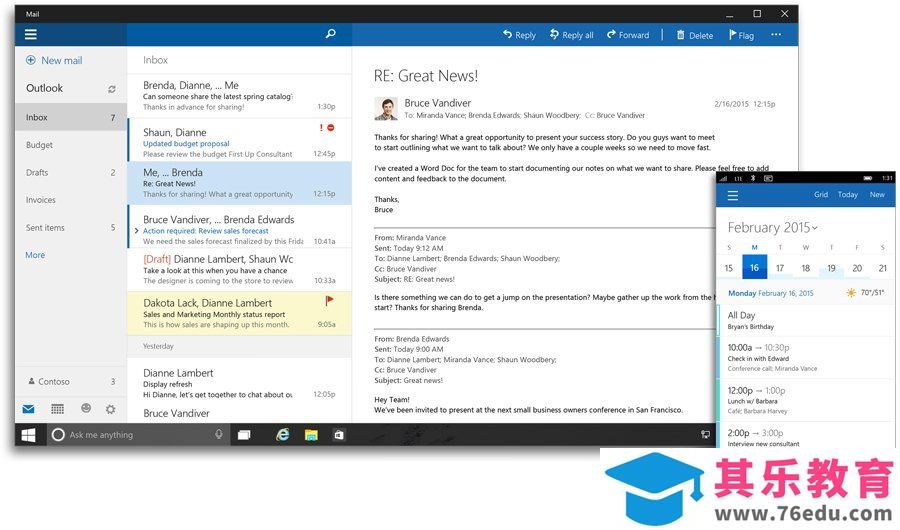The width and height of the screenshot is (900, 530).
Task: Click the search magnifier icon
Action: coord(331,34)
